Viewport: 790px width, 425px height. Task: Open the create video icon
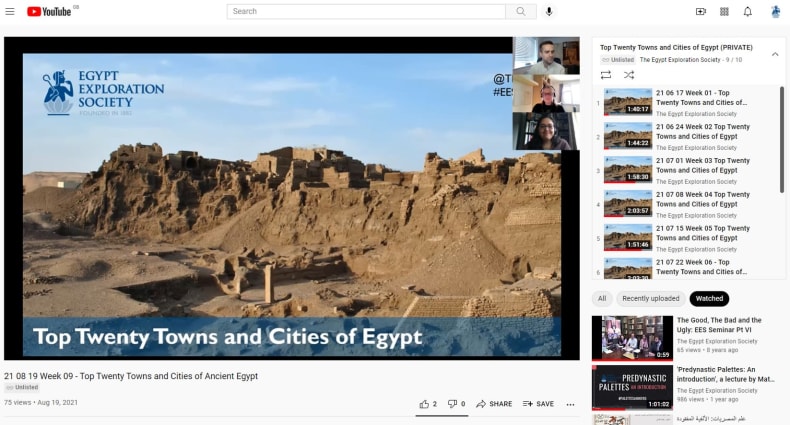click(x=701, y=11)
